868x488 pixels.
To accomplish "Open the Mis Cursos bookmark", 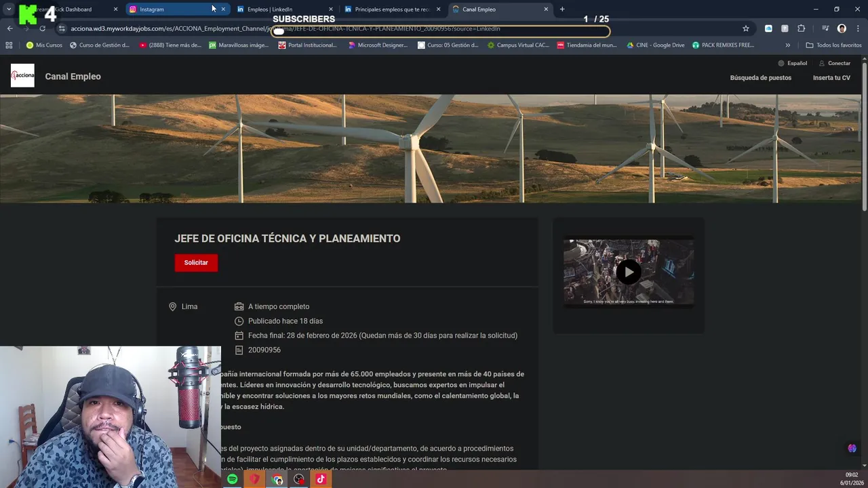I will [x=44, y=45].
